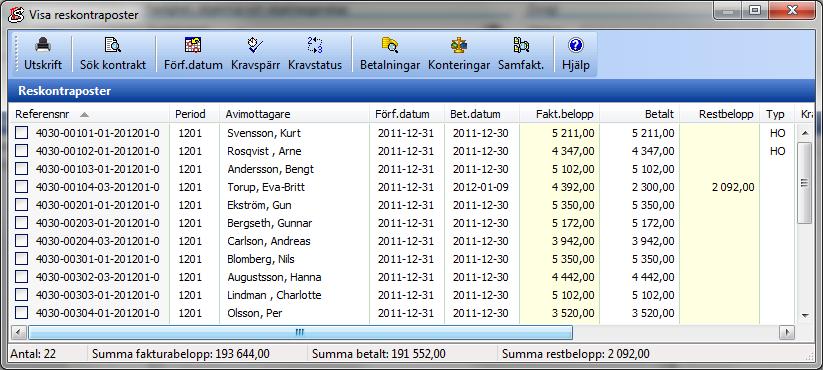Select checkbox of Torup, Eva-Britt row
The image size is (823, 370).
pos(21,187)
